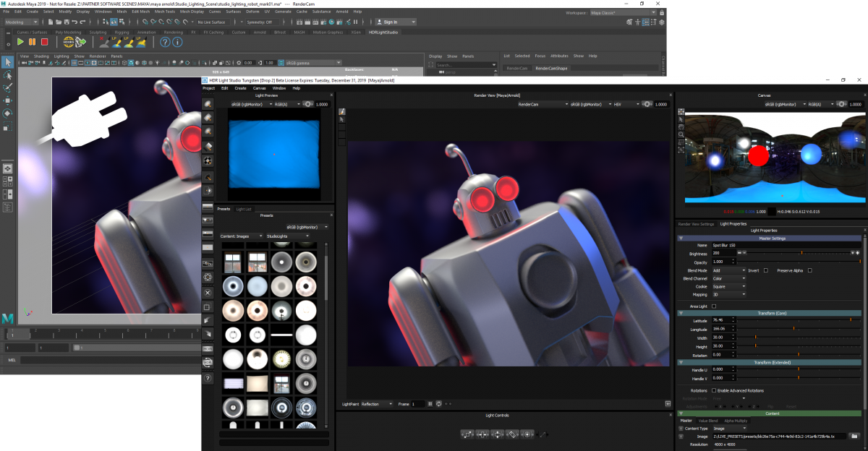Image resolution: width=868 pixels, height=451 pixels.
Task: Click the Latitude slider track
Action: pyautogui.click(x=800, y=319)
